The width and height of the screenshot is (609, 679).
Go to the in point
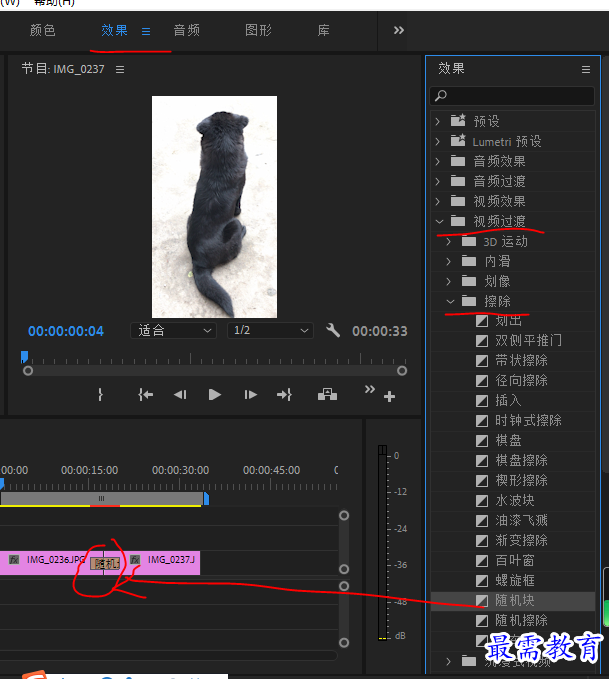point(146,394)
